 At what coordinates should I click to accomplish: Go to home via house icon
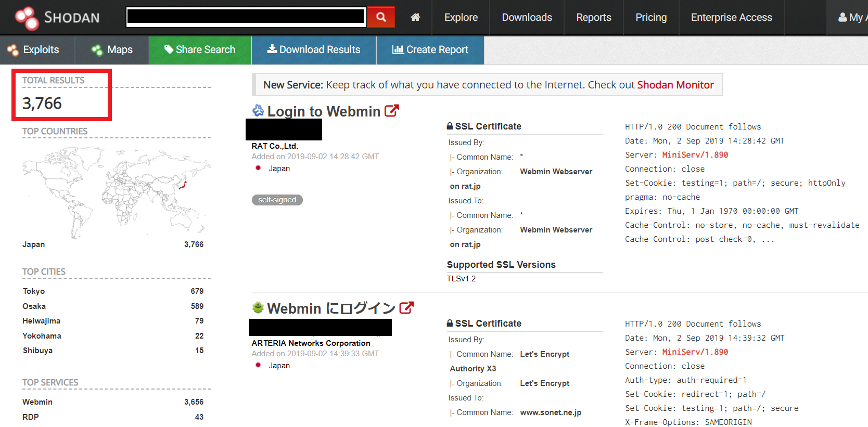point(415,17)
